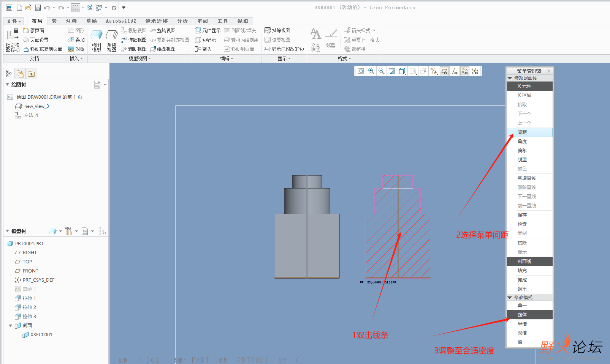Expand the 显示 group dropdown
The width and height of the screenshot is (610, 364).
[284, 58]
